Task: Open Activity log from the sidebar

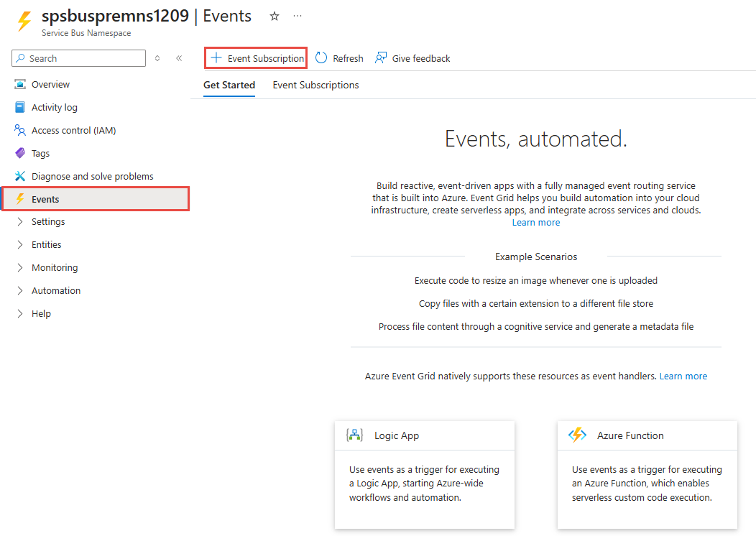Action: point(54,107)
